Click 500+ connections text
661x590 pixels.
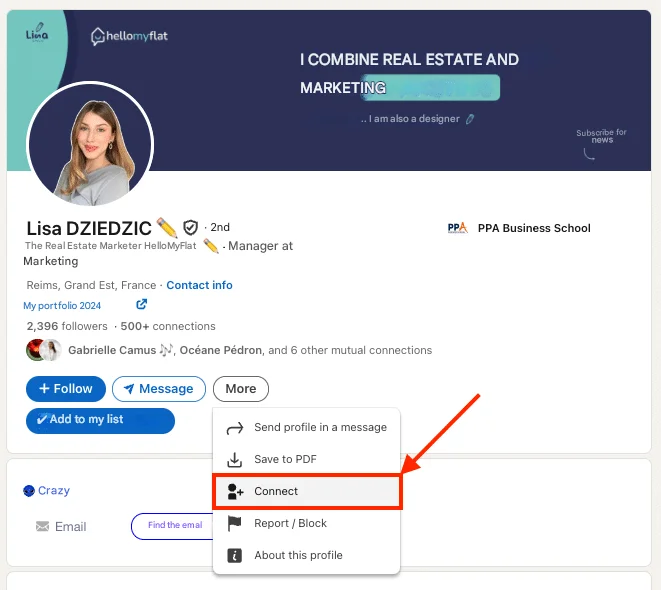(x=168, y=326)
